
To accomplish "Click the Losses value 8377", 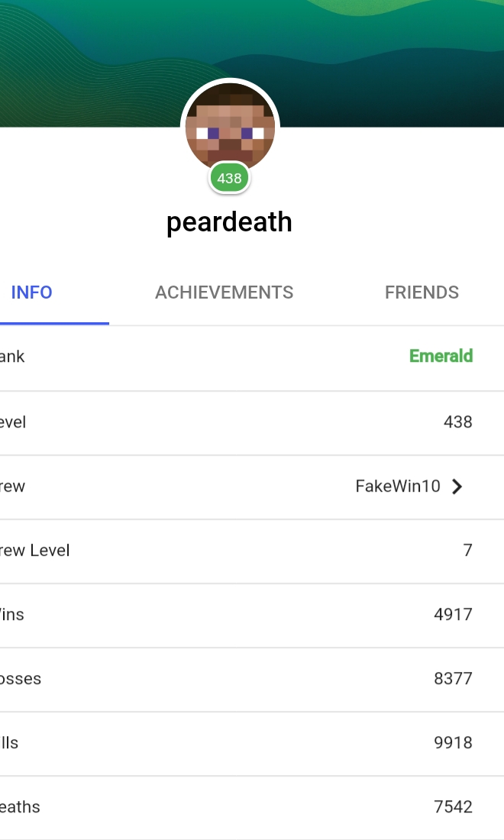I will click(x=453, y=679).
